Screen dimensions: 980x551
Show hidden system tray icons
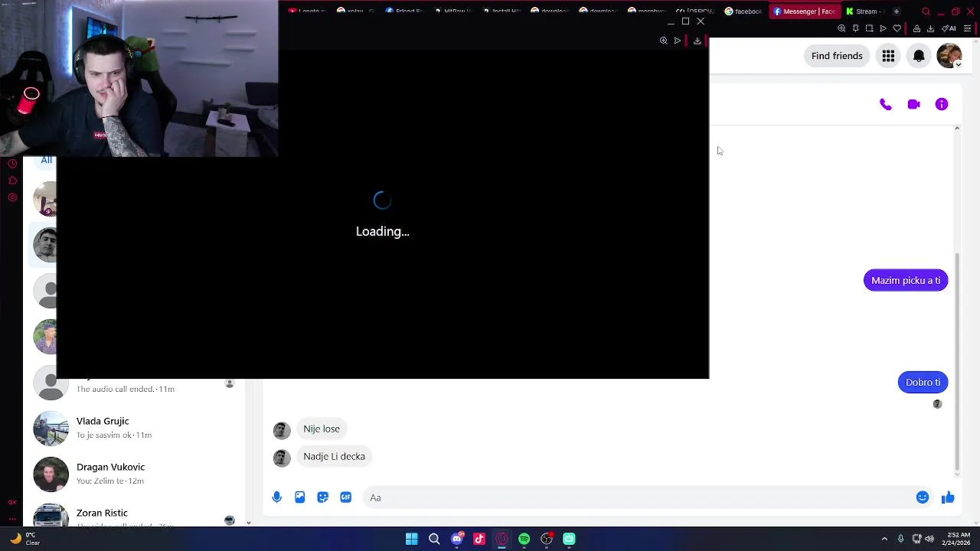click(x=884, y=539)
